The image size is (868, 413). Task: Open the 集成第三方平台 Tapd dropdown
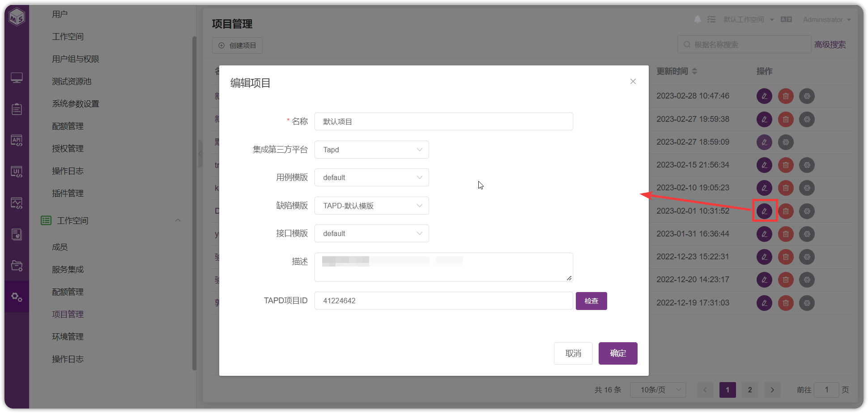pyautogui.click(x=372, y=150)
